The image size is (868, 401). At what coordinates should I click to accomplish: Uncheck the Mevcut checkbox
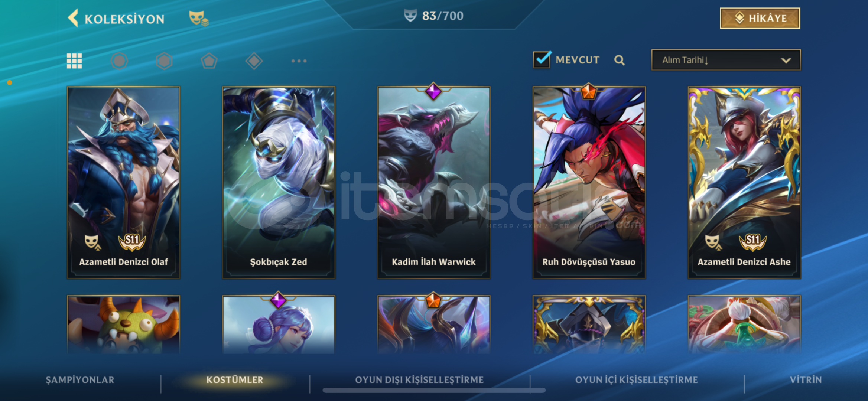542,59
